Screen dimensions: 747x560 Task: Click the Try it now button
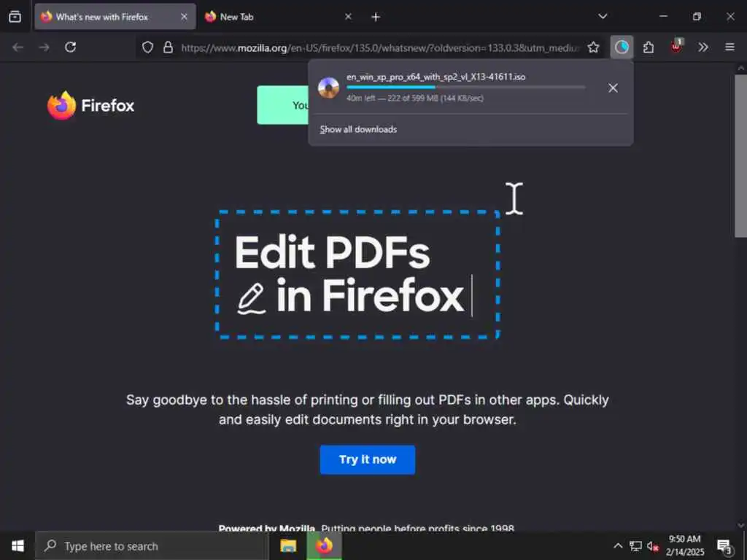click(368, 459)
